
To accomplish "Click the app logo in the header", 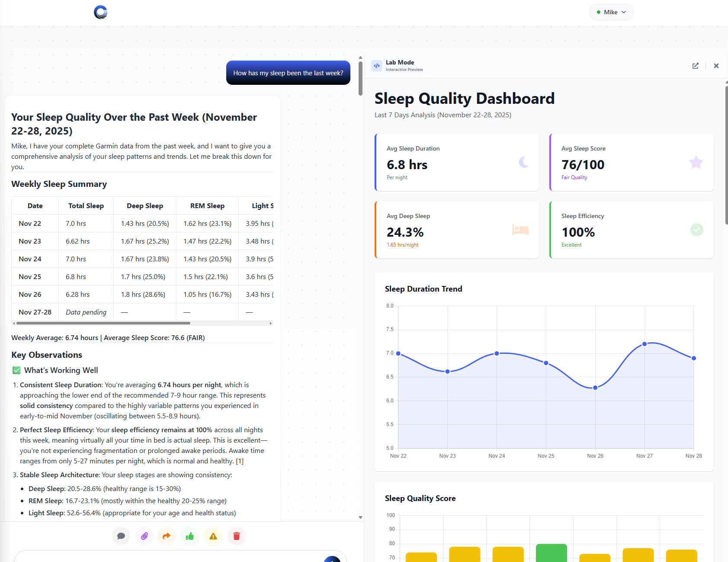I will coord(101,12).
